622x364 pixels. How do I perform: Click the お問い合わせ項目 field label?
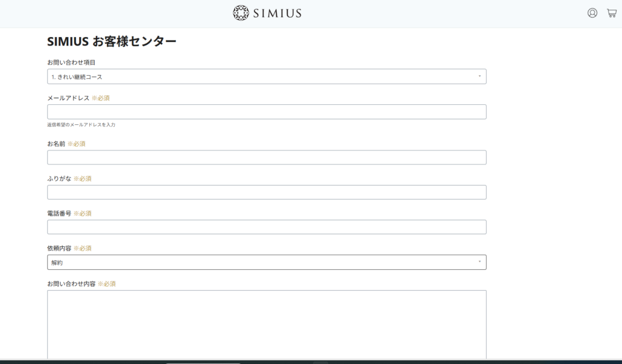coord(72,62)
